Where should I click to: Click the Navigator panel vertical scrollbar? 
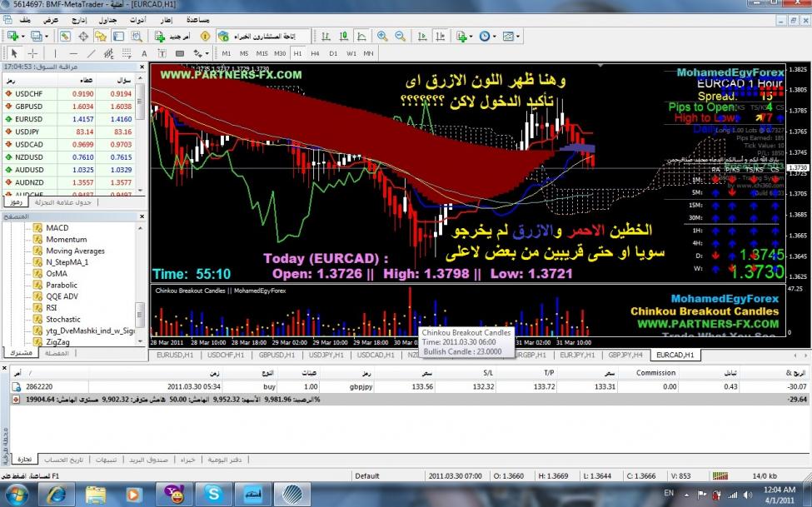140,285
